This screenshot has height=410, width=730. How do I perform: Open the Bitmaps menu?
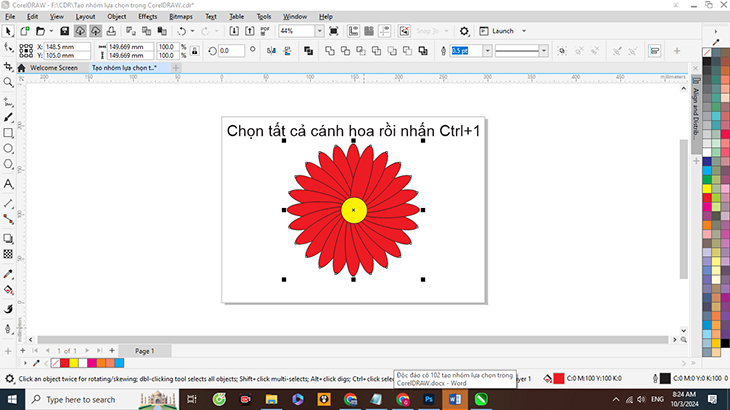181,16
